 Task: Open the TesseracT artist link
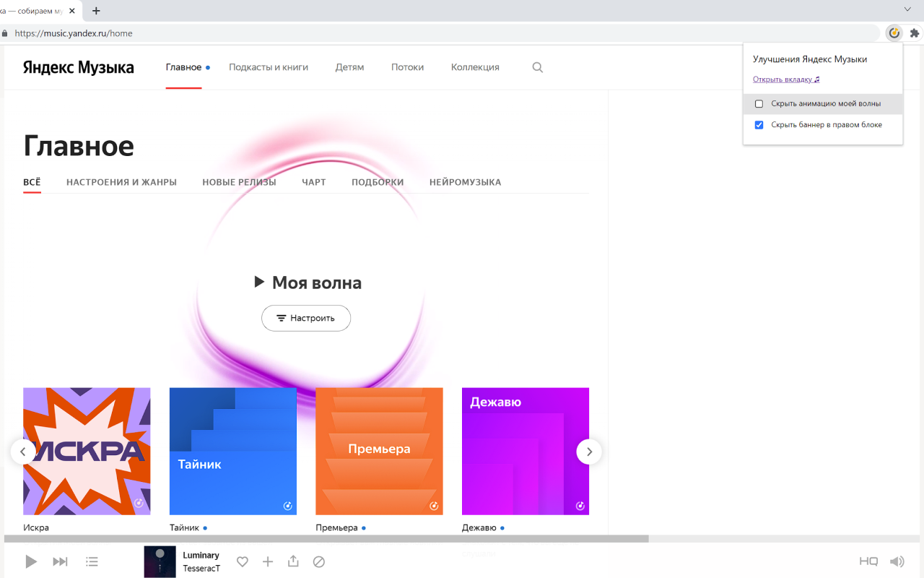[x=201, y=569]
